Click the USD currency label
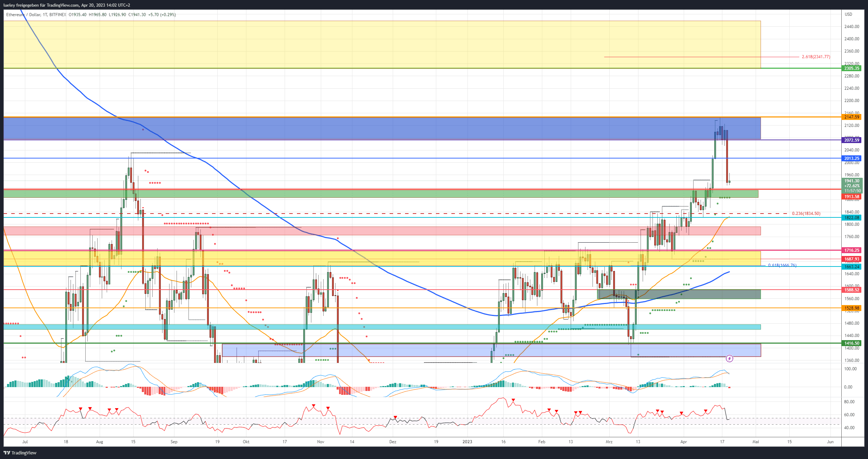 (x=848, y=14)
